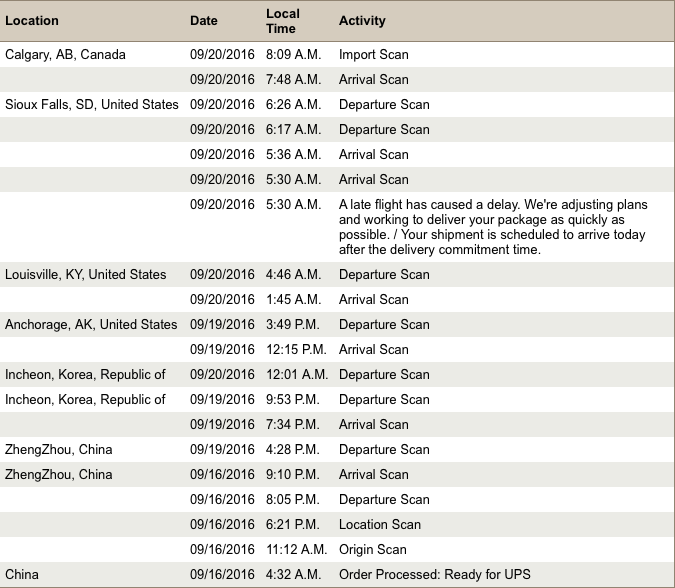Click the 4:32 A.M. time cell
Screen dimensions: 675x588
(294, 574)
